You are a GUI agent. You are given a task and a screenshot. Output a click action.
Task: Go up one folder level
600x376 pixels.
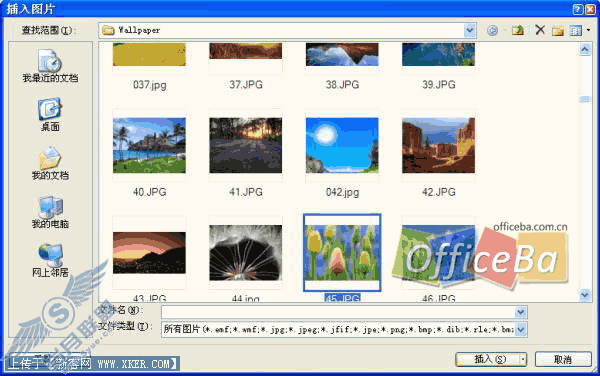click(518, 30)
